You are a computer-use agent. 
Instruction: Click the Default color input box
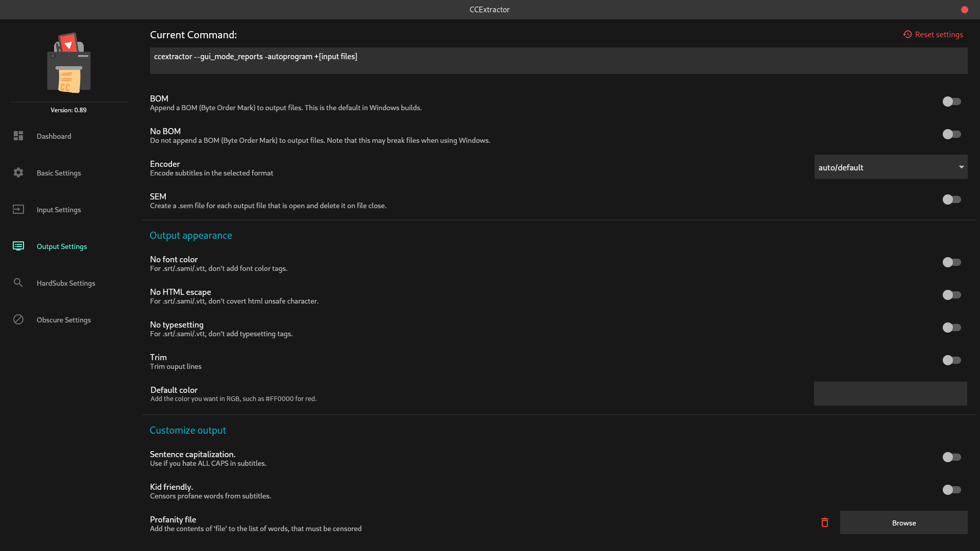click(890, 393)
